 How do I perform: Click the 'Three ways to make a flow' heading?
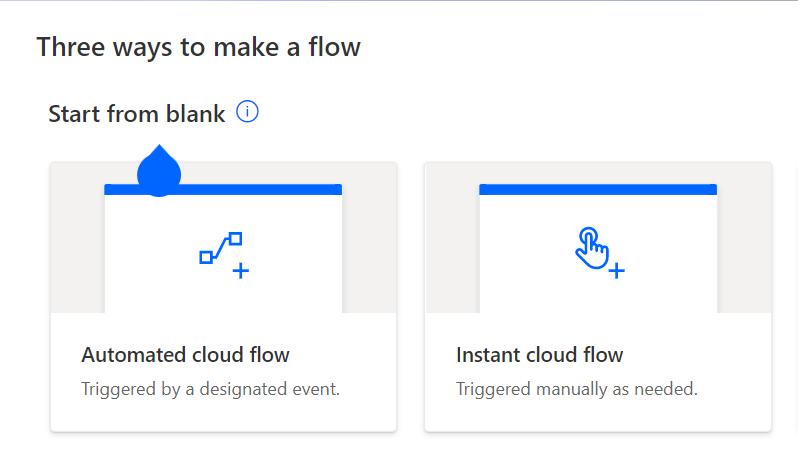(x=198, y=47)
